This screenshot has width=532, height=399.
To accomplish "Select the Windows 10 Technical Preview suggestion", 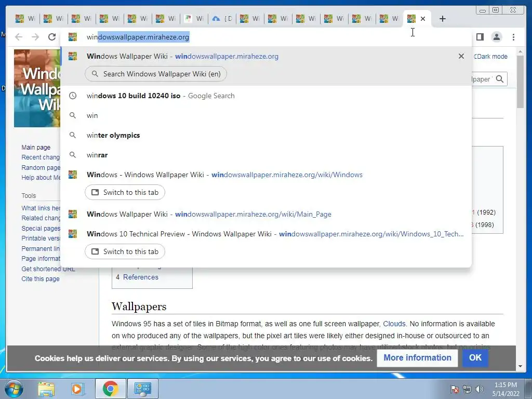I will (x=266, y=234).
